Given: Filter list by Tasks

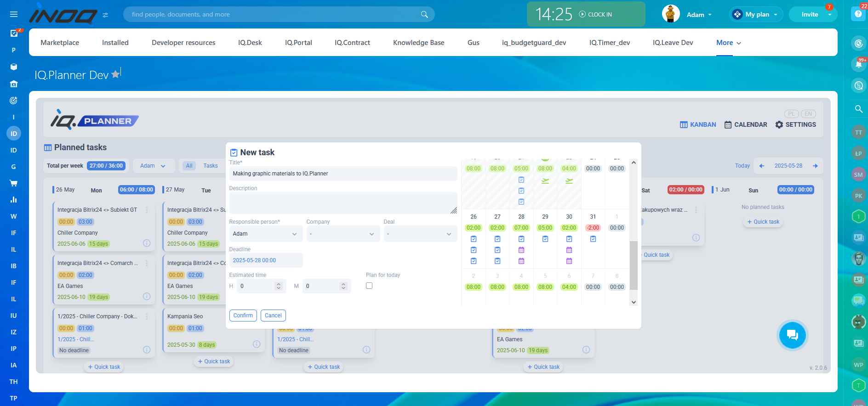Looking at the screenshot, I should (211, 166).
